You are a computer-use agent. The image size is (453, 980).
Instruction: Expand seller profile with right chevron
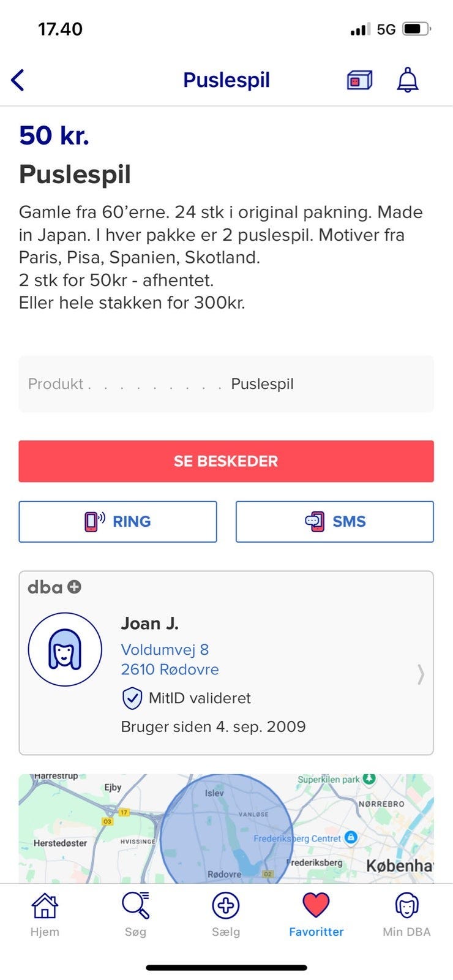pyautogui.click(x=421, y=674)
